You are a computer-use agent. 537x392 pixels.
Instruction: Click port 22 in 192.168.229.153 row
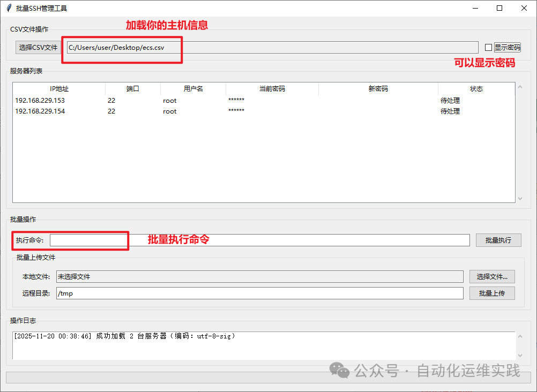click(111, 101)
